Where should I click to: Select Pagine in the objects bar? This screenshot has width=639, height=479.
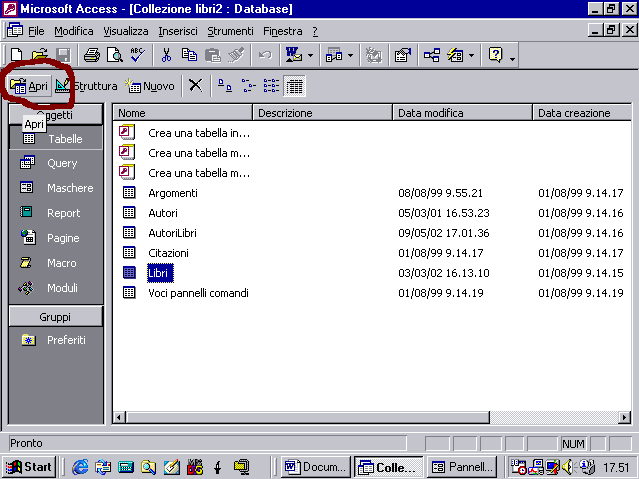56,238
